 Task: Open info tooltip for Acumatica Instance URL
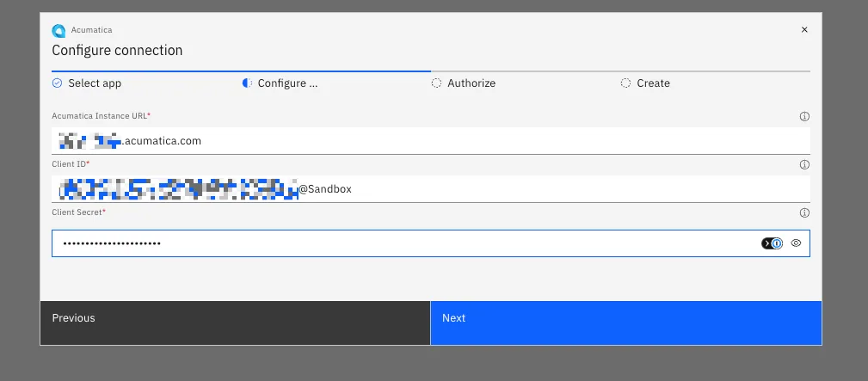[805, 116]
